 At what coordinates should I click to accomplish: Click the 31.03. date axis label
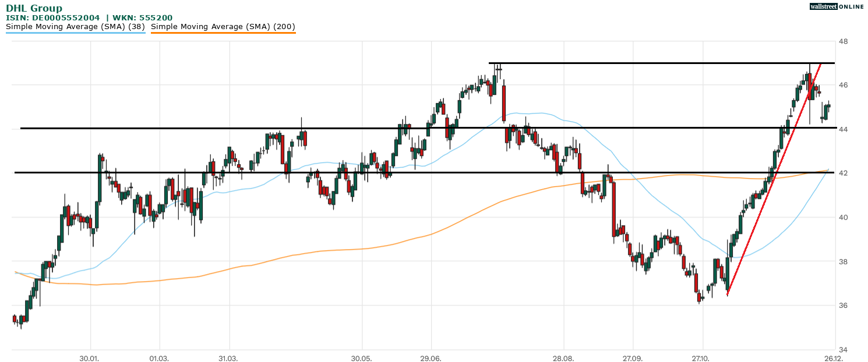click(230, 357)
